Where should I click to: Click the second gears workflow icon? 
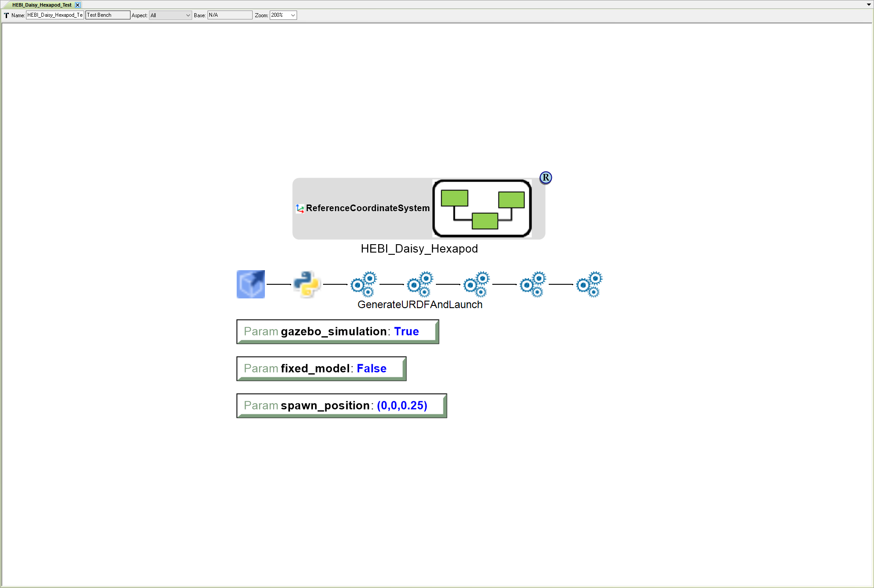coord(420,284)
